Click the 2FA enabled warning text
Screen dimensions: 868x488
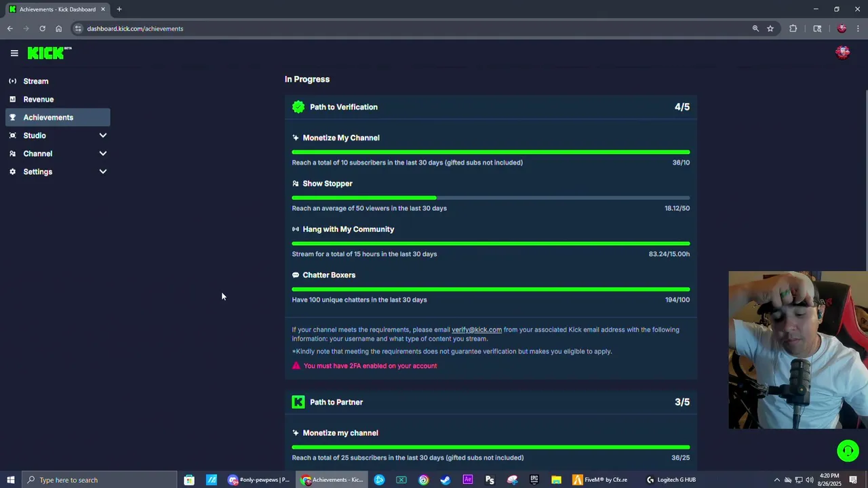point(370,366)
